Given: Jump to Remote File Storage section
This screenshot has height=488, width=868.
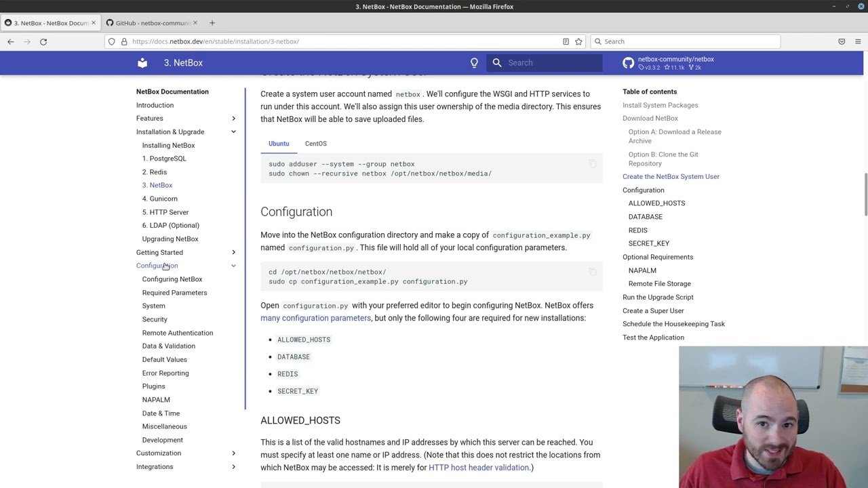Looking at the screenshot, I should point(660,284).
